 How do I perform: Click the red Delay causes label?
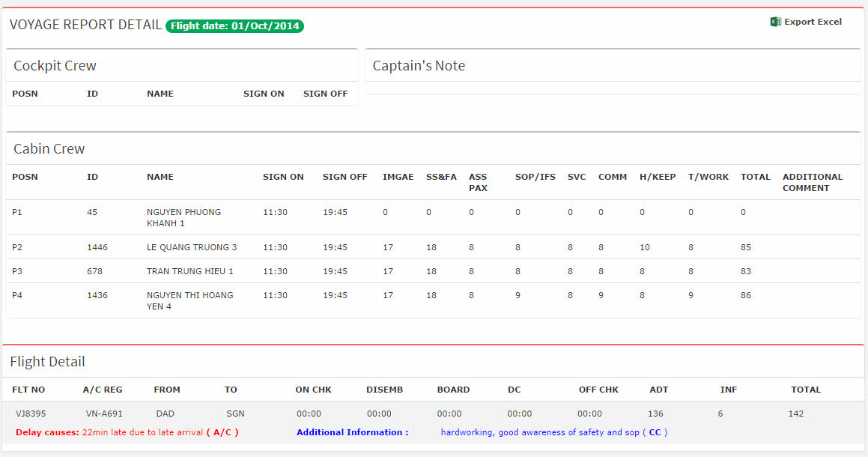tap(47, 432)
